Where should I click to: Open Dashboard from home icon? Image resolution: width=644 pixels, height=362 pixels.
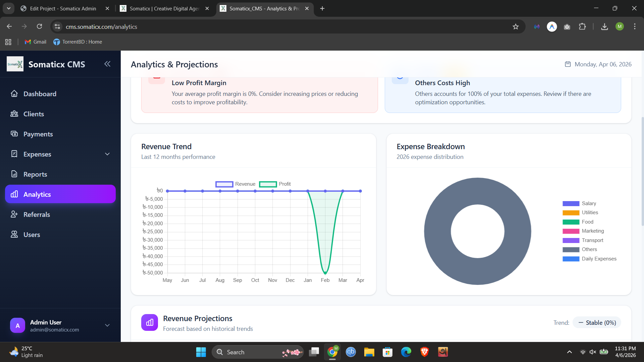14,94
